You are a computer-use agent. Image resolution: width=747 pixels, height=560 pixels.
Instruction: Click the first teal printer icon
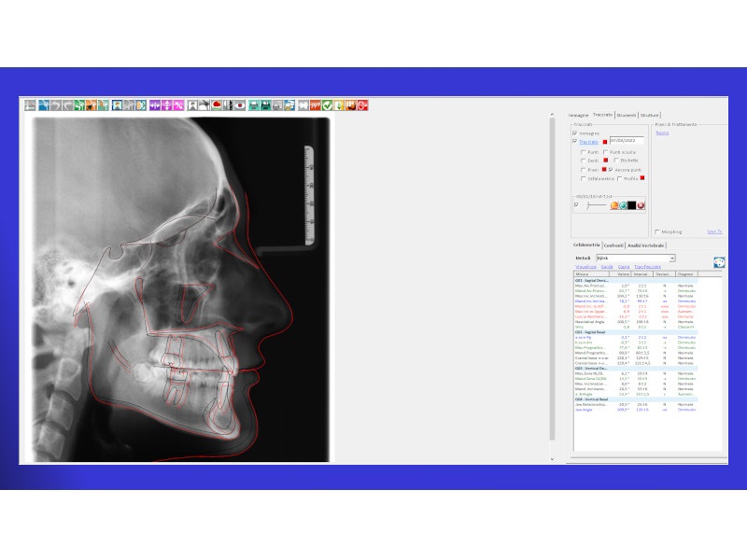pos(254,105)
